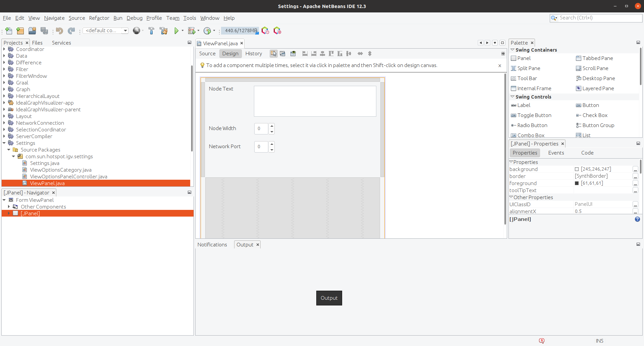Image resolution: width=644 pixels, height=346 pixels.
Task: Collapse the Swing Containers palette section
Action: coord(512,50)
